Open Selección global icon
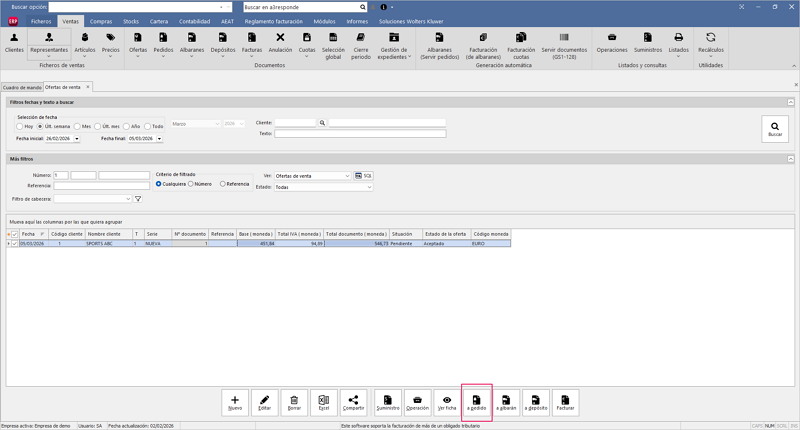The width and height of the screenshot is (800, 430). [x=333, y=46]
